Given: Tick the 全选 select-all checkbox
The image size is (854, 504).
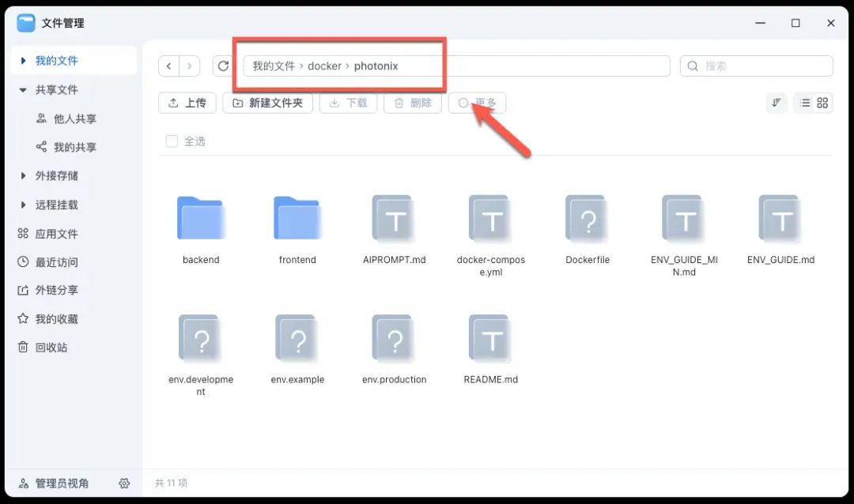Looking at the screenshot, I should pyautogui.click(x=172, y=141).
